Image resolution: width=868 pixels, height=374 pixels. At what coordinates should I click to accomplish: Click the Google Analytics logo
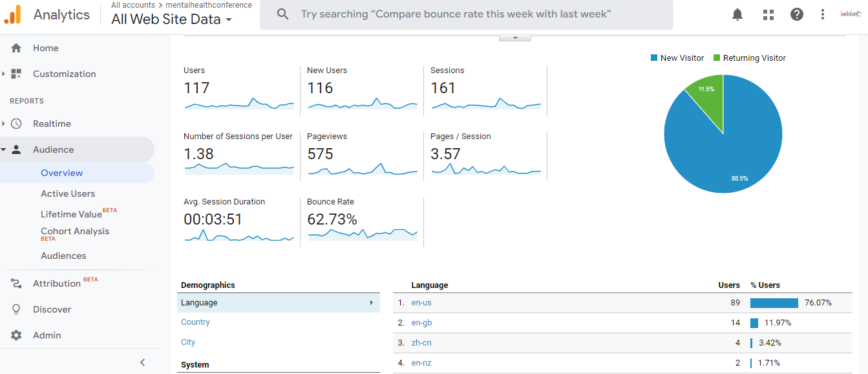pyautogui.click(x=13, y=14)
